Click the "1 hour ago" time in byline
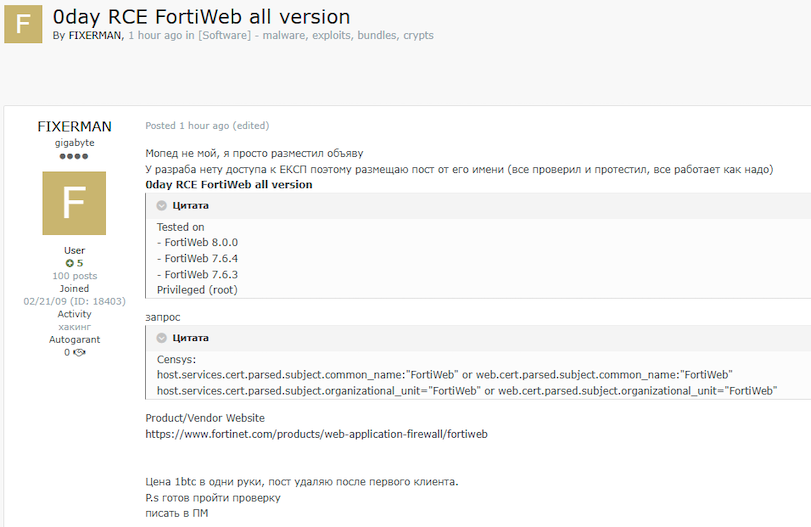 156,36
